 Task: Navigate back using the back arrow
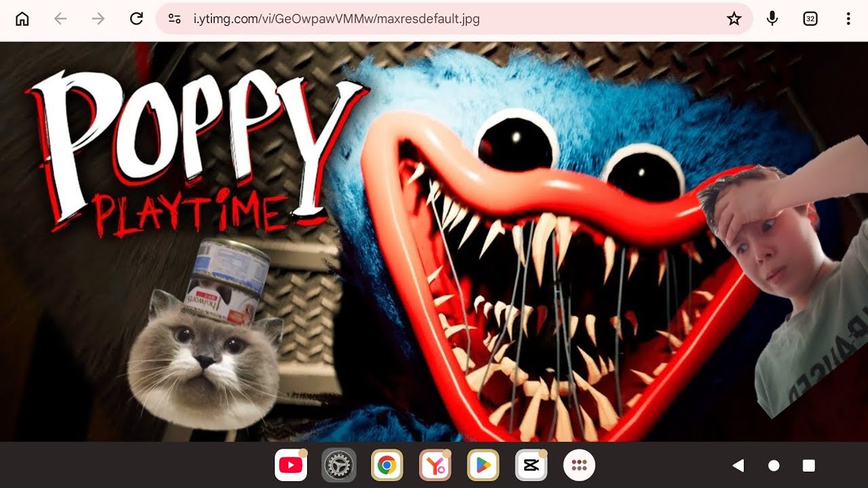click(x=60, y=19)
